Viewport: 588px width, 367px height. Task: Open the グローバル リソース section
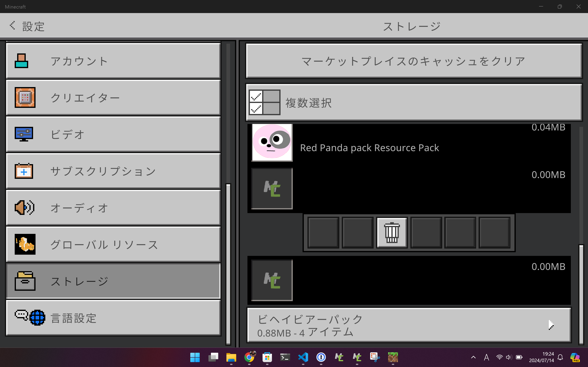tap(113, 244)
